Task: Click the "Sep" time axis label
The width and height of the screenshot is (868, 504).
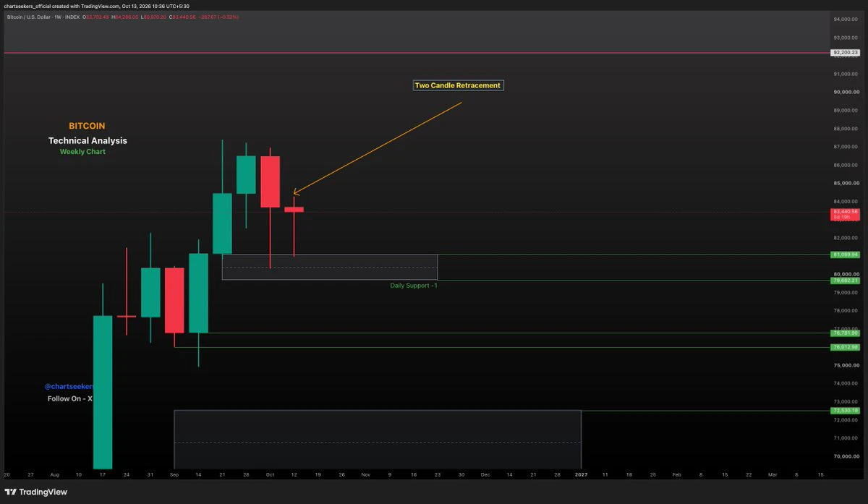Action: point(174,474)
